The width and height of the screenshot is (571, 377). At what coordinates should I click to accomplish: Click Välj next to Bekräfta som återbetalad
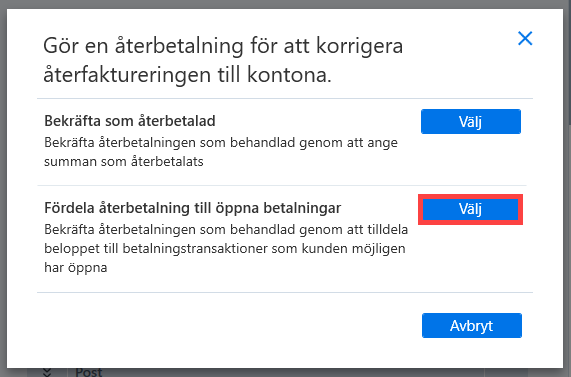click(x=471, y=121)
